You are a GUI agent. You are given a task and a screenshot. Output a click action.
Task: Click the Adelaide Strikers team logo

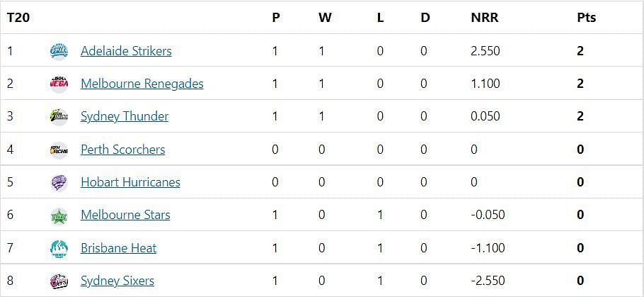59,51
